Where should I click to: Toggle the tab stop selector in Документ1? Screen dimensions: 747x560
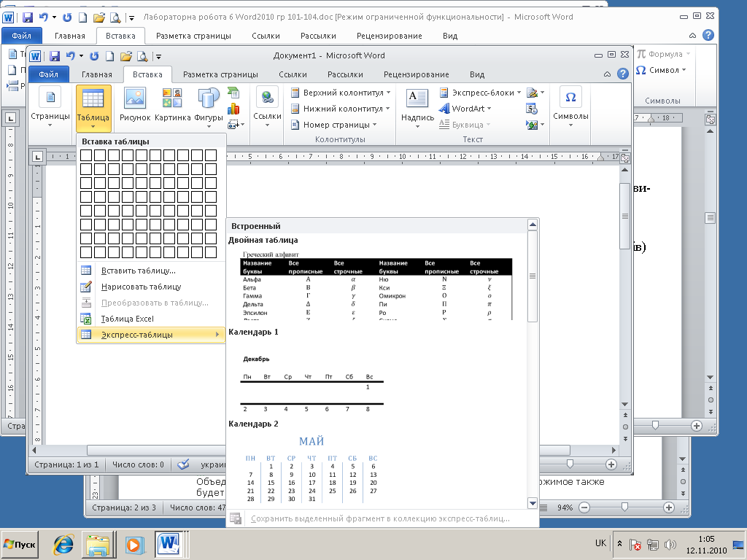(x=38, y=157)
